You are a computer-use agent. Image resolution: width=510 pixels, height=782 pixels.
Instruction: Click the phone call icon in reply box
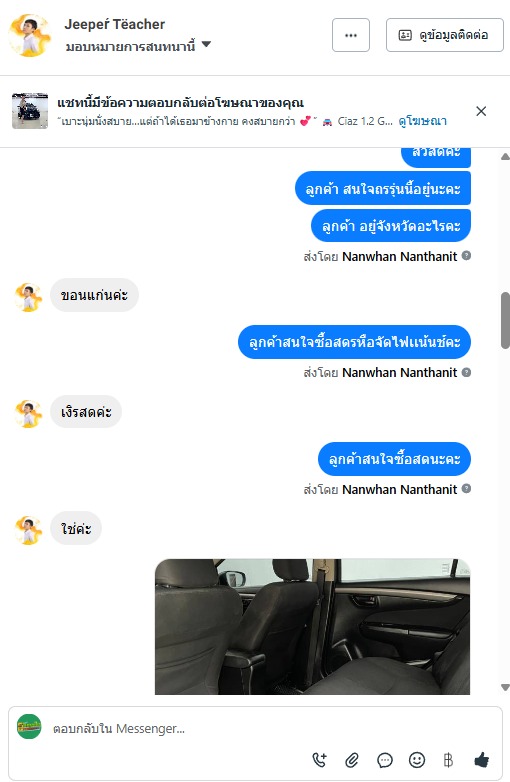(320, 760)
